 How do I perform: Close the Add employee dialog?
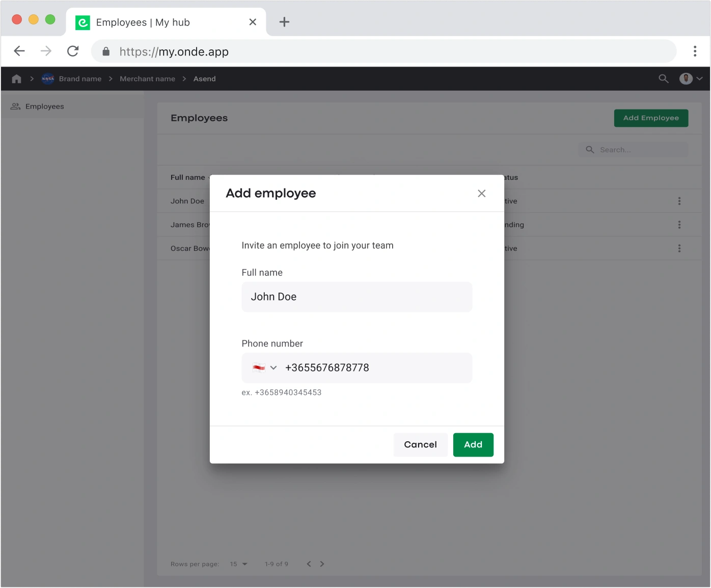(x=481, y=194)
